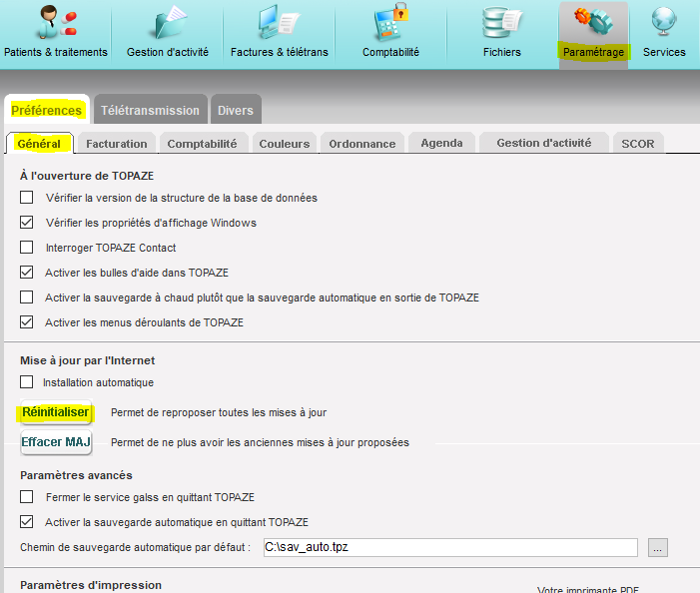
Task: Click the backup path field C:\sav_auto.tpz
Action: 450,547
